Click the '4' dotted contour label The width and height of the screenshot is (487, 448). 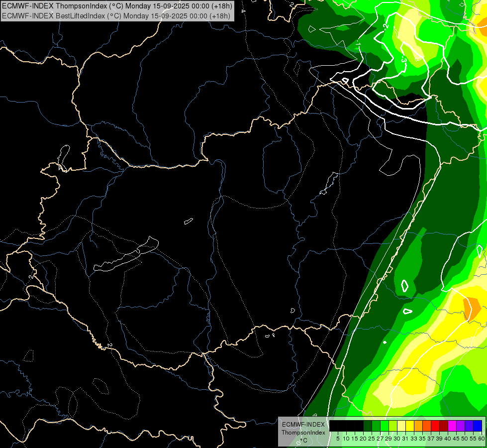coord(243,11)
